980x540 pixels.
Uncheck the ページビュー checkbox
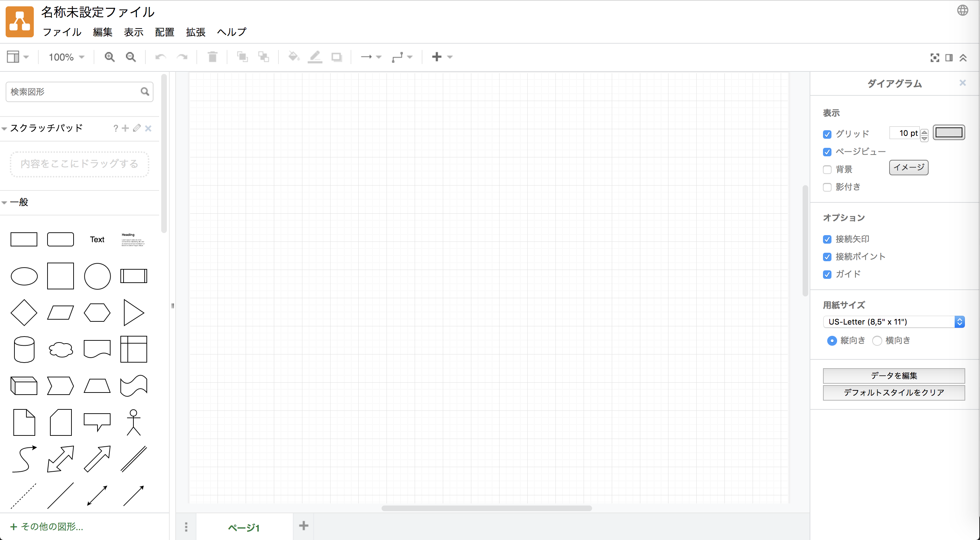click(x=827, y=152)
